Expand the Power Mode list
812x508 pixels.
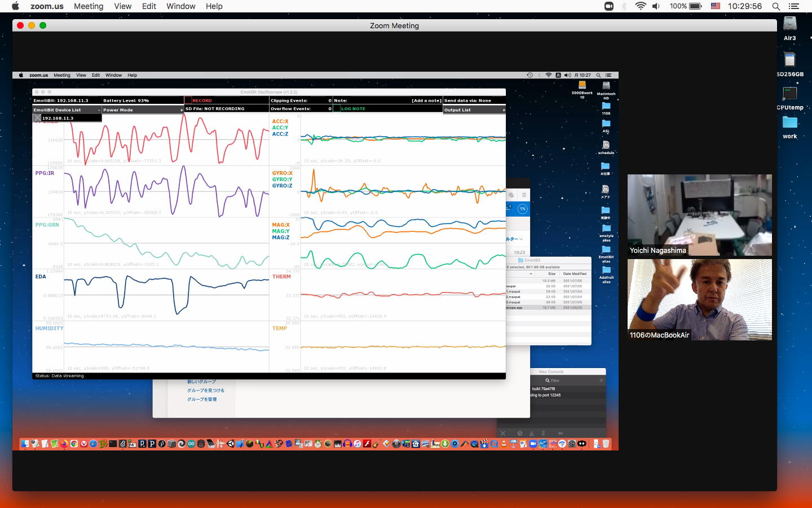pos(182,110)
